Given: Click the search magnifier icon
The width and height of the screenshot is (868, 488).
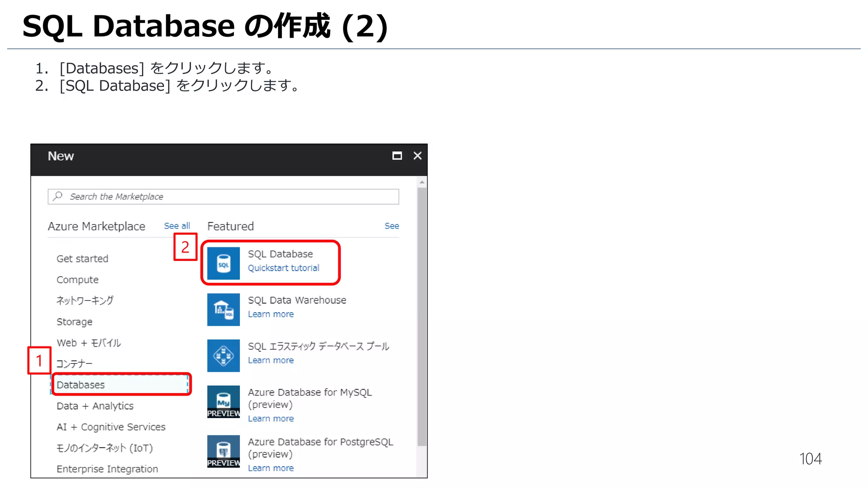Looking at the screenshot, I should [58, 196].
